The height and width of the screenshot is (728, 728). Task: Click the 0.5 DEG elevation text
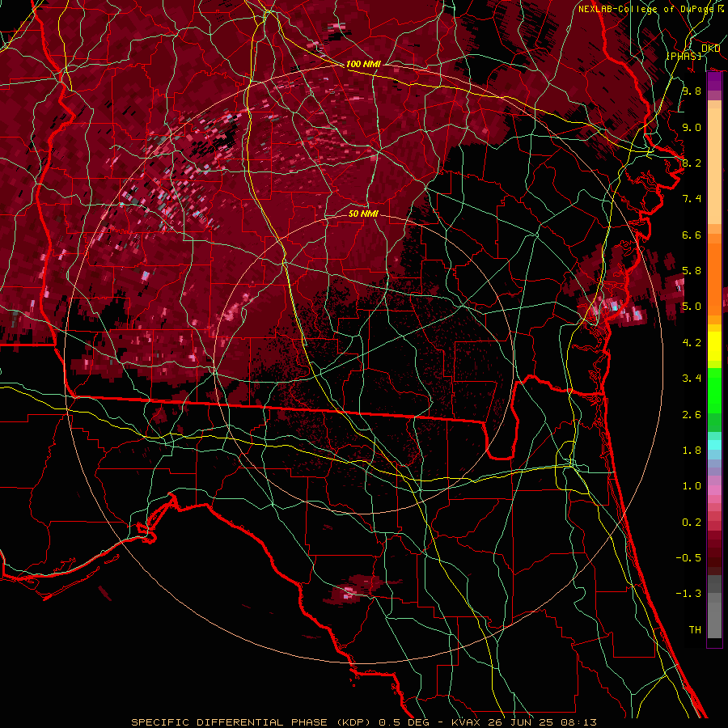click(405, 722)
